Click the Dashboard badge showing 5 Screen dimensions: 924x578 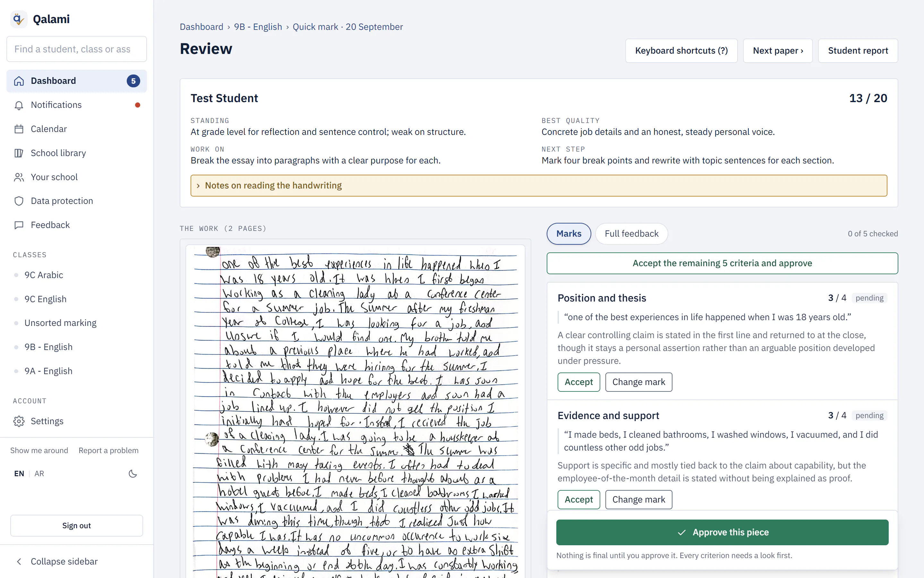tap(133, 81)
